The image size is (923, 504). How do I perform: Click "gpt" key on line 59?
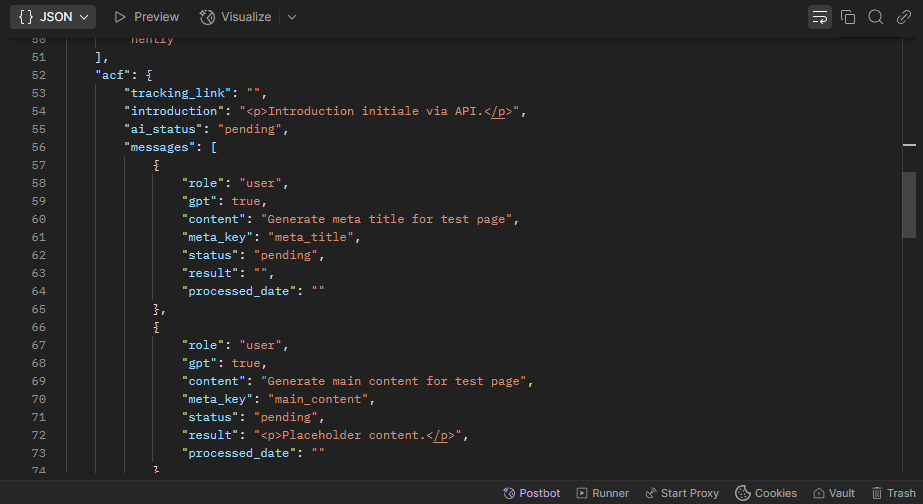(x=199, y=201)
